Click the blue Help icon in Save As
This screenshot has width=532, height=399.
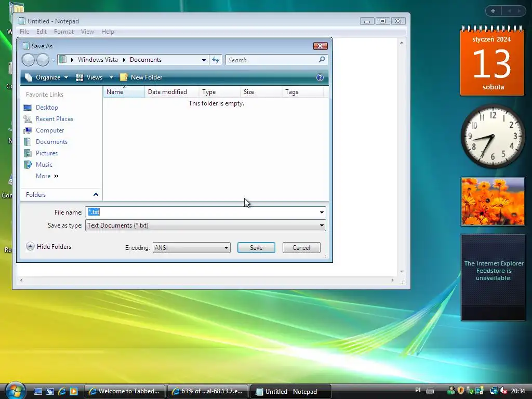pyautogui.click(x=320, y=77)
